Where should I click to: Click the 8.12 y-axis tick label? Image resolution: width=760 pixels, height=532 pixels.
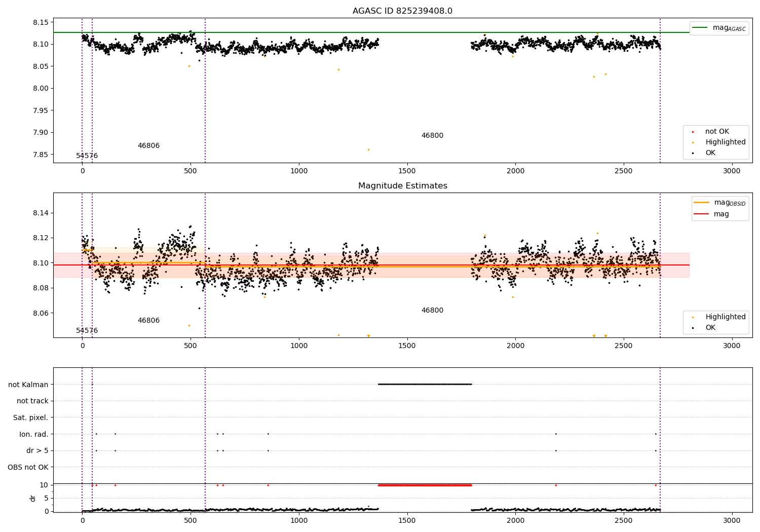(x=41, y=238)
